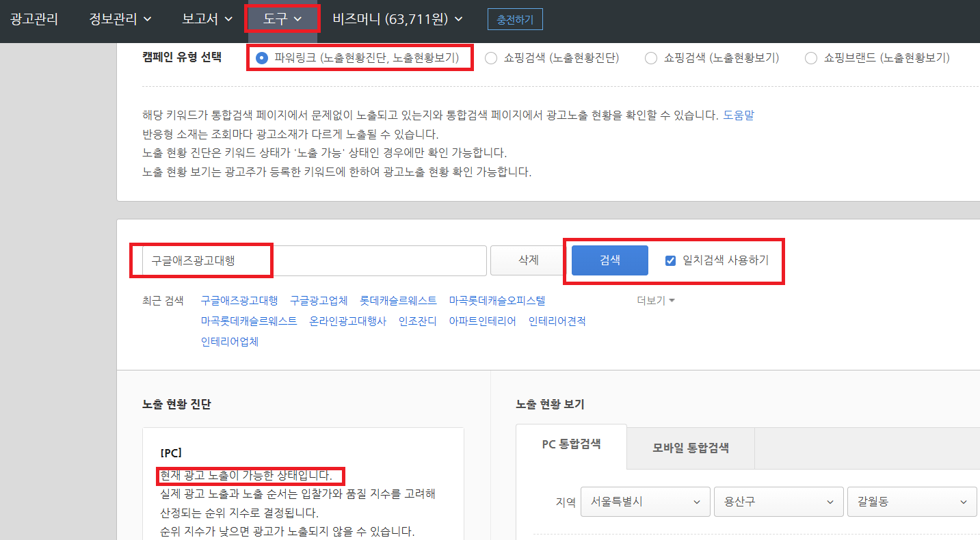Click the 삭제 delete button
Screen dimensions: 980x540
[x=527, y=260]
